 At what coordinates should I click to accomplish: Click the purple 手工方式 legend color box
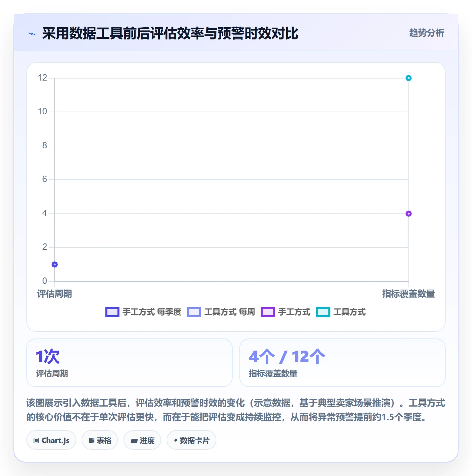[268, 312]
